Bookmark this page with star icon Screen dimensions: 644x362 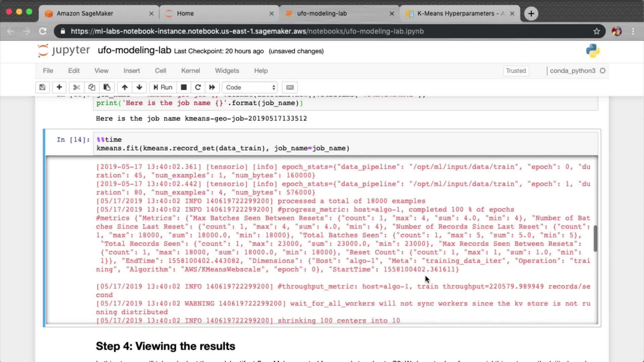(596, 31)
